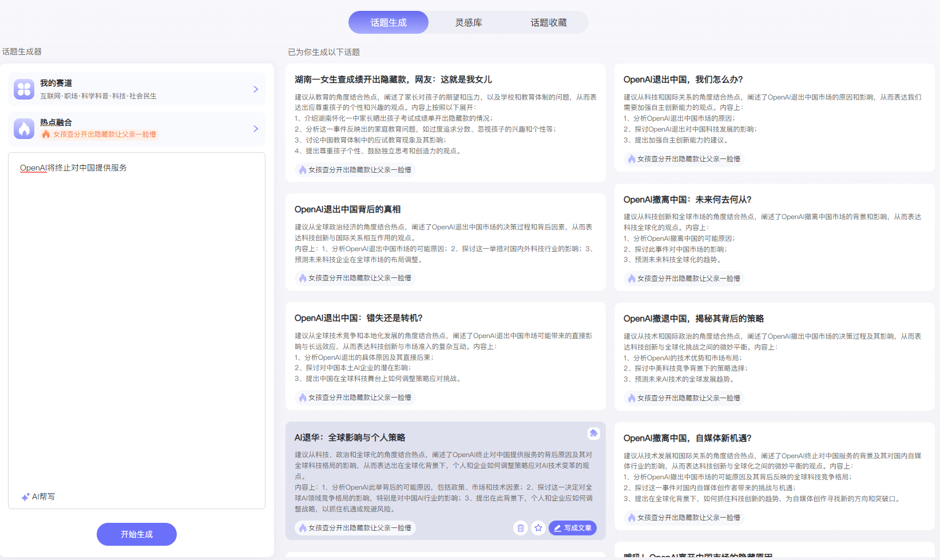The height and width of the screenshot is (560, 940).
Task: Favorite the AI退华 topic with the star icon
Action: pyautogui.click(x=538, y=528)
